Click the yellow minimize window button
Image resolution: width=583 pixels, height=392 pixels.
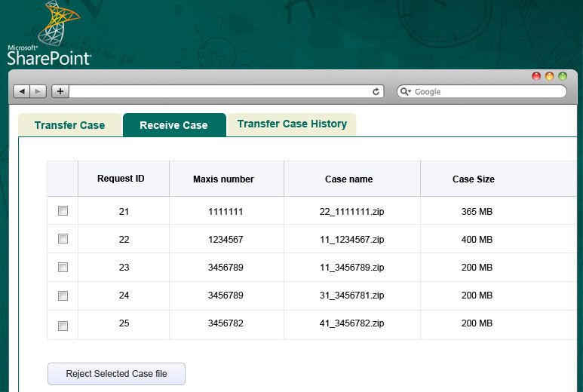[x=550, y=76]
